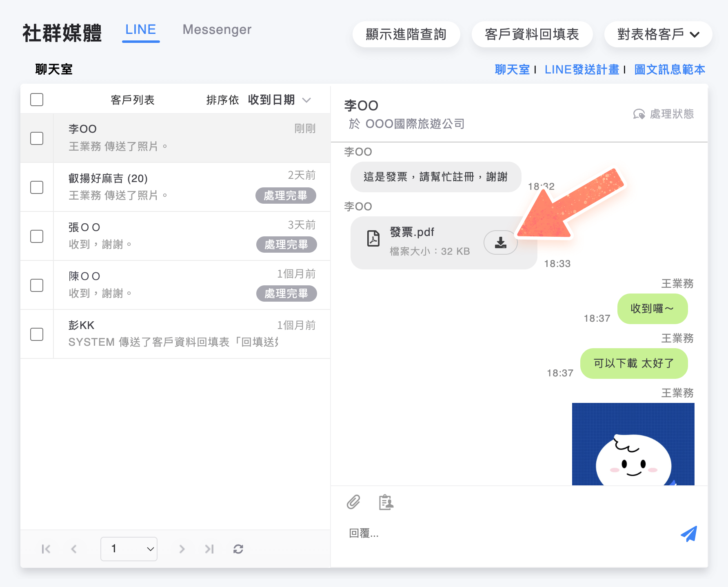Click the 顯示進階查詢 button

pos(406,34)
